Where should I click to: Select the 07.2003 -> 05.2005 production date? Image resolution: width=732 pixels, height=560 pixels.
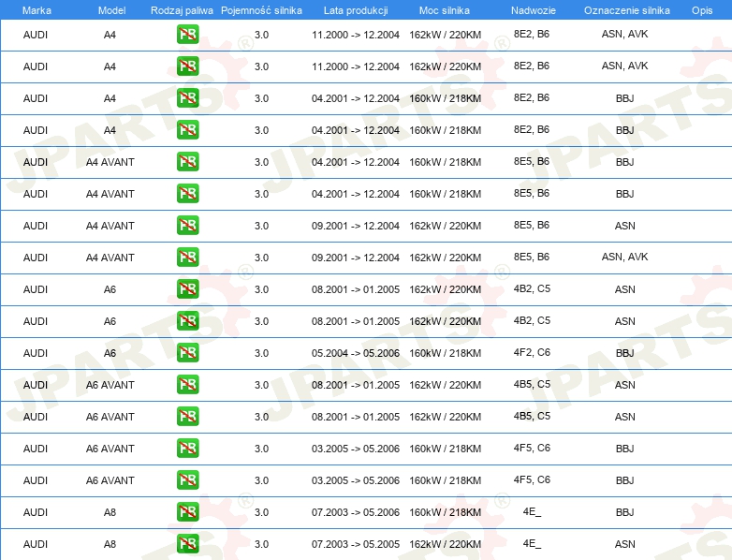pos(355,544)
